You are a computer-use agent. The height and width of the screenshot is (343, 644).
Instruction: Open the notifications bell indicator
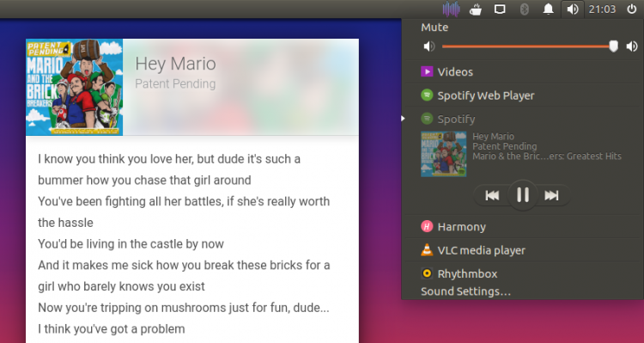[x=548, y=9]
